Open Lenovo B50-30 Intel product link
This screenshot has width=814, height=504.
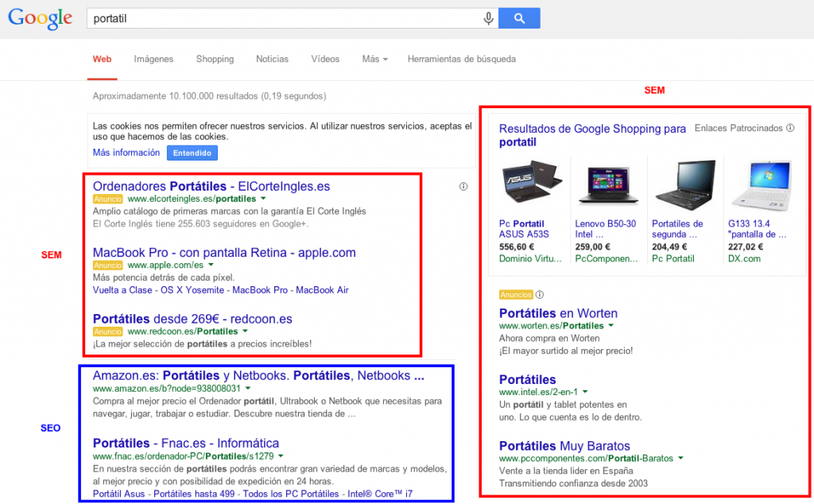pyautogui.click(x=605, y=229)
